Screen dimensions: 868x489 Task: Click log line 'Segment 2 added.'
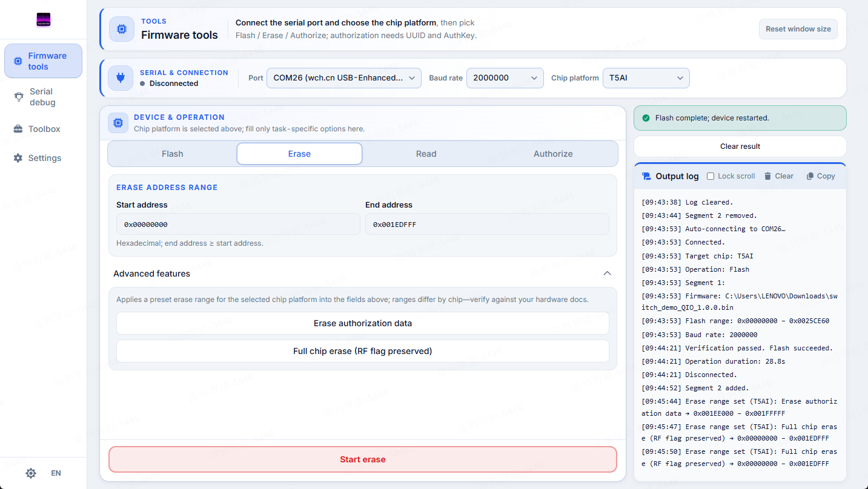(695, 388)
